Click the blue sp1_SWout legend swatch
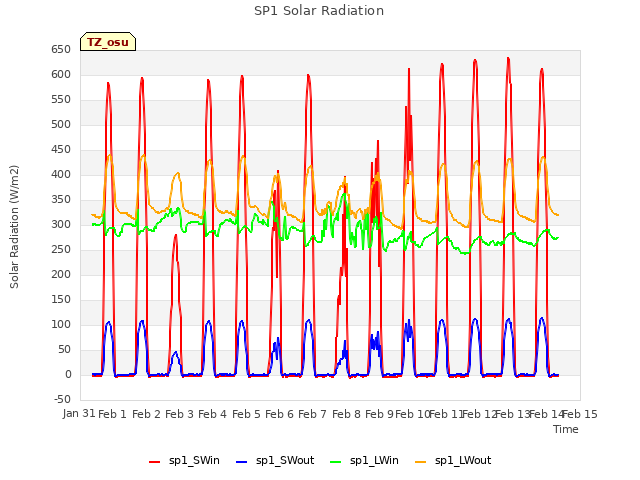 (242, 462)
